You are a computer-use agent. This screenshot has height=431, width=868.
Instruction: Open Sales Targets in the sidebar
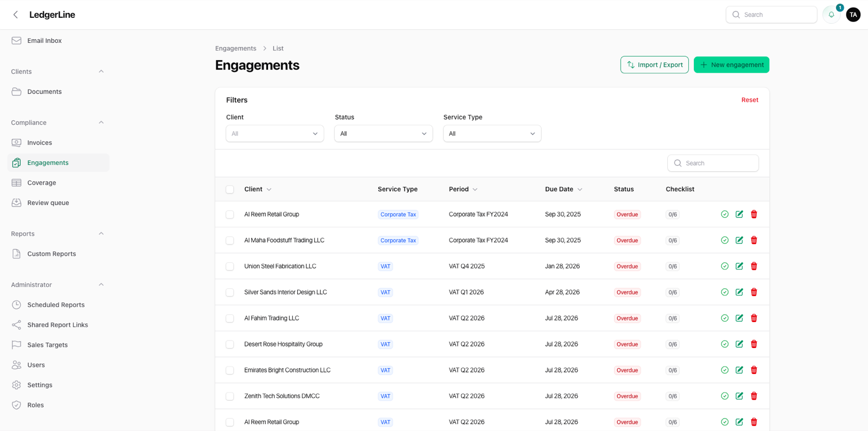click(x=58, y=345)
